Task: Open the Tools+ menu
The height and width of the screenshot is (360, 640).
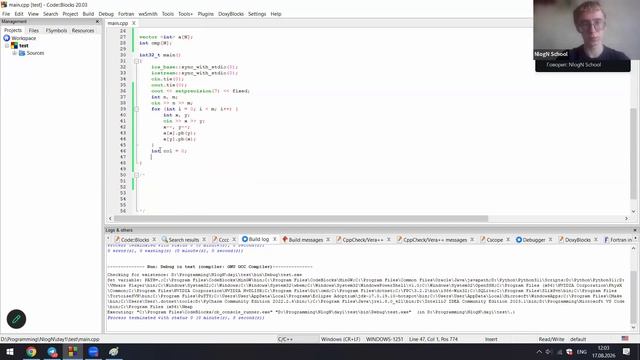Action: point(185,14)
